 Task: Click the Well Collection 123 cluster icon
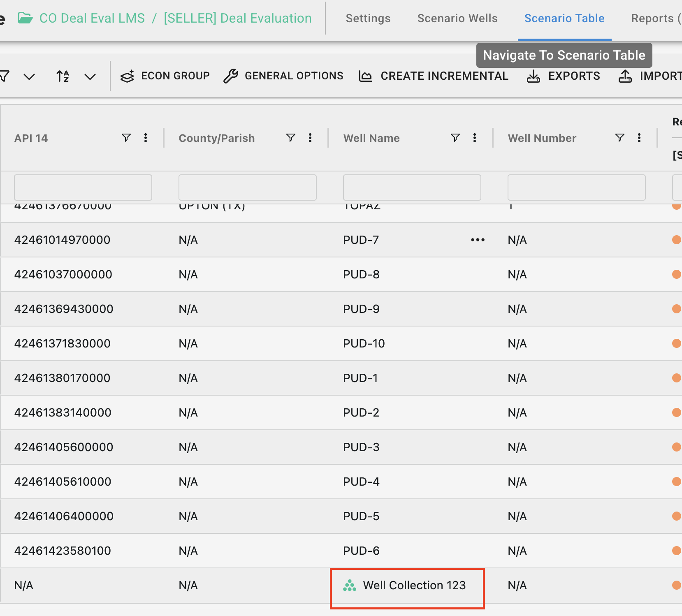[x=350, y=585]
